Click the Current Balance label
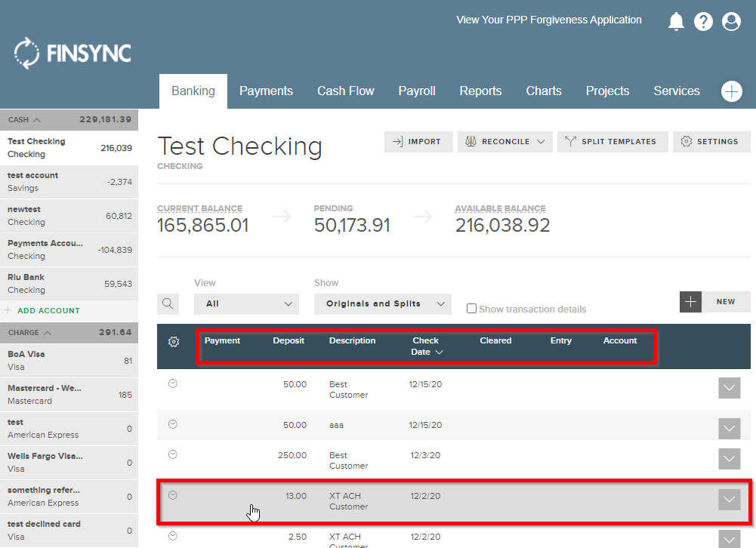756x548 pixels. [x=199, y=208]
